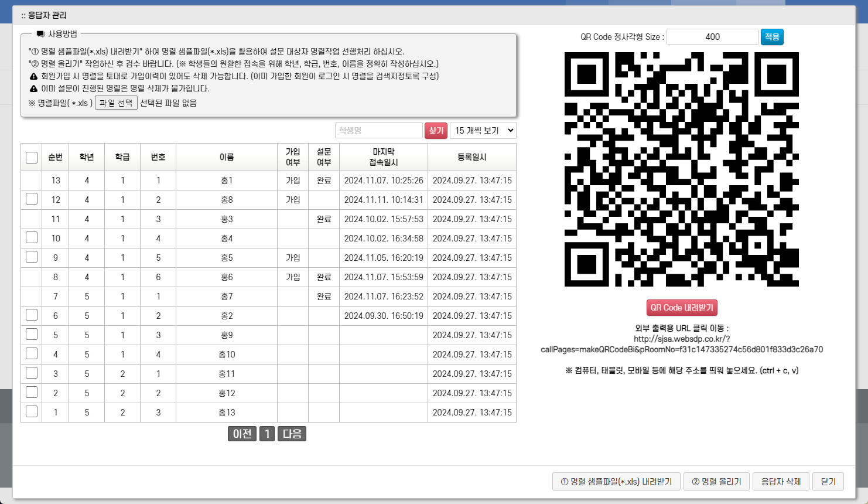Download the 명렬 샘플파일(*.xls)

pos(616,482)
